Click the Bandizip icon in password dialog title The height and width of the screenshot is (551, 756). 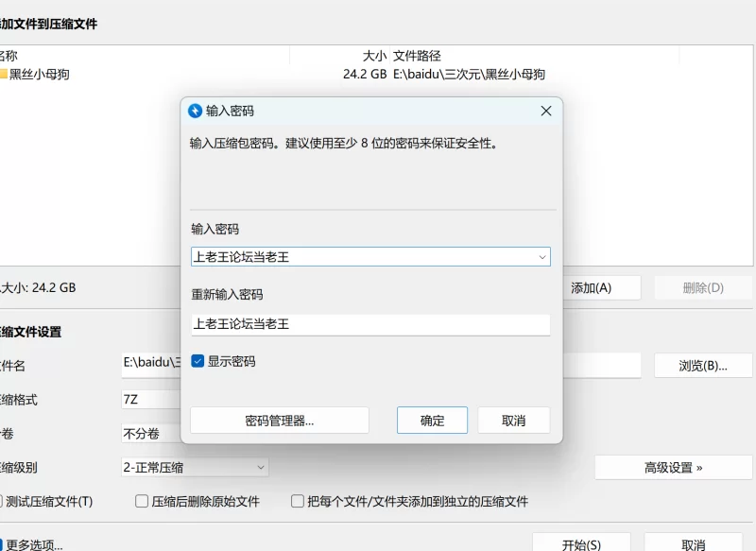click(x=195, y=111)
